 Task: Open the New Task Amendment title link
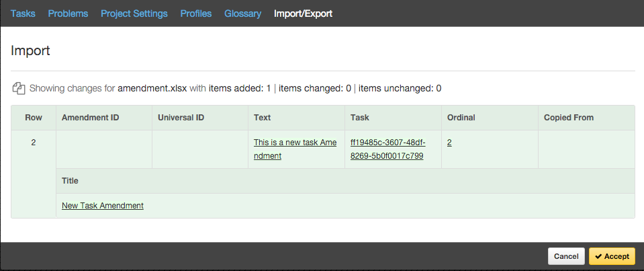tap(103, 206)
